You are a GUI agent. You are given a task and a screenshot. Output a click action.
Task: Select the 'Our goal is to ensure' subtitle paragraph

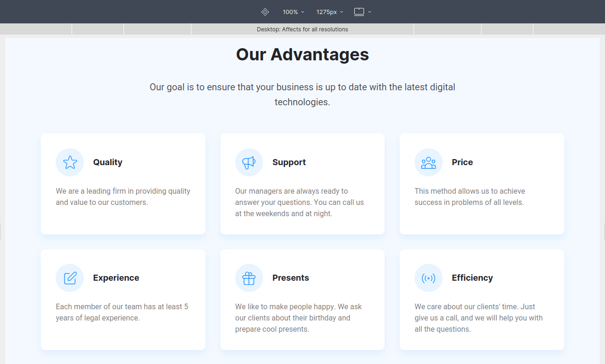[x=302, y=95]
